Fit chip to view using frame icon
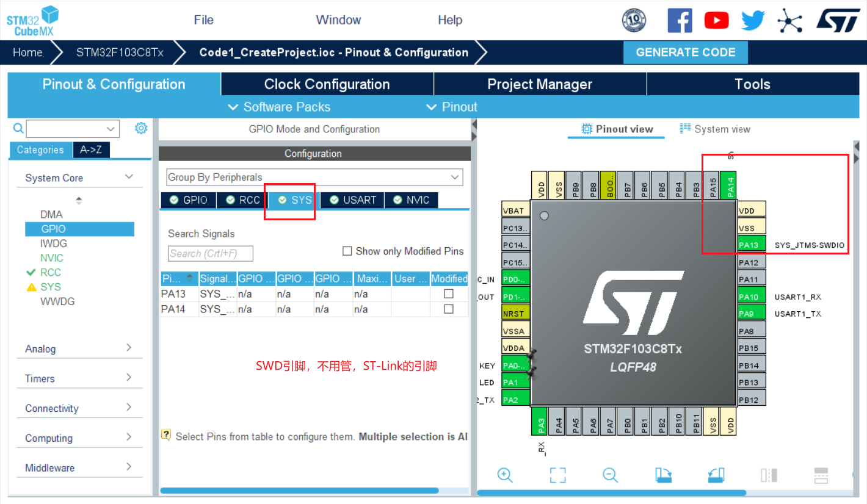 (557, 475)
